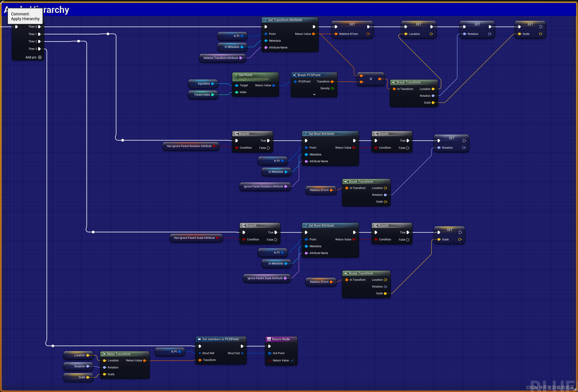
Task: Click the Index pin on Get Point
Action: tap(237, 92)
